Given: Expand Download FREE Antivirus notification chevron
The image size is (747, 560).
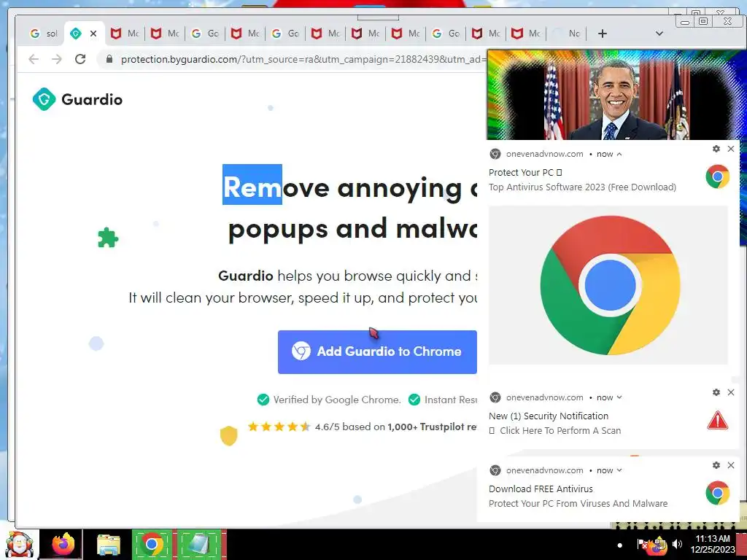Looking at the screenshot, I should [x=619, y=470].
